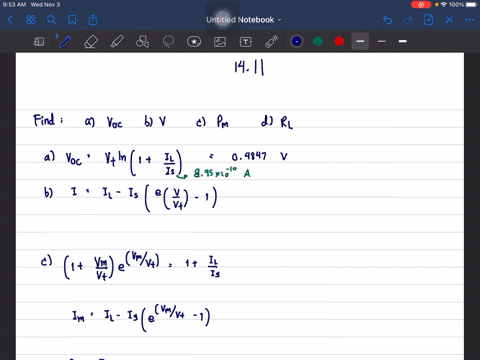Select the third stroke thickness option
The height and width of the screenshot is (360, 480).
[403, 41]
